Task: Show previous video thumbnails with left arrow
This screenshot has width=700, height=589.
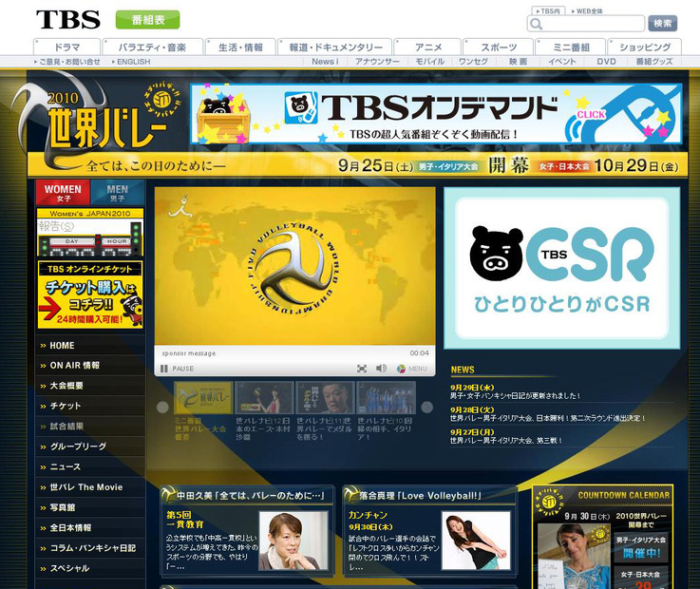Action: point(162,407)
